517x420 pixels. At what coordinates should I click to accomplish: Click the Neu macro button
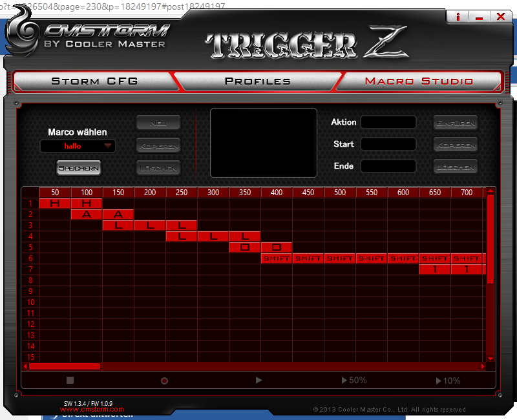[158, 123]
